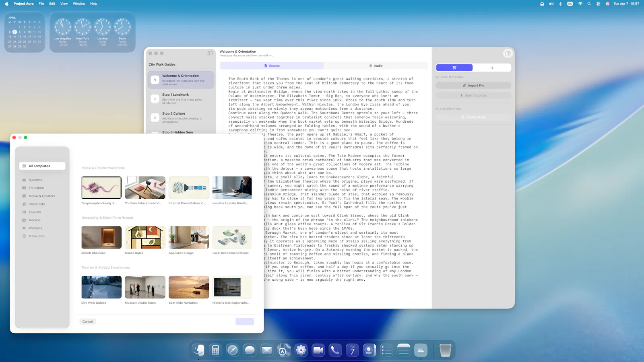Toggle right inspector panel icon
644x362 pixels.
[x=508, y=53]
